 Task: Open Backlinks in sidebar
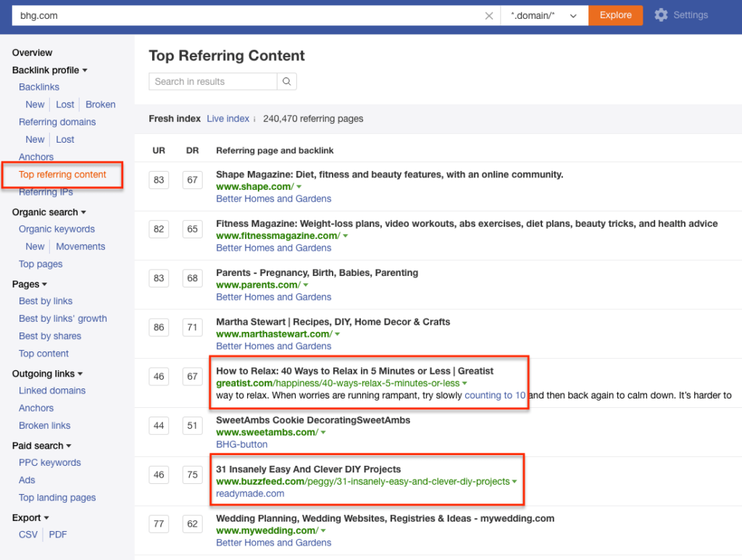pyautogui.click(x=39, y=87)
